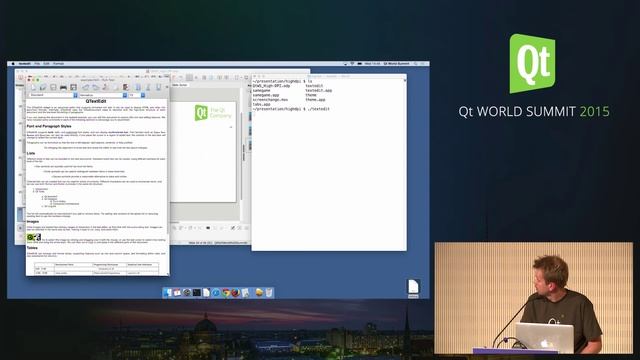Click the Qt Company slide in the presentation window
The image size is (640, 360).
click(x=204, y=151)
